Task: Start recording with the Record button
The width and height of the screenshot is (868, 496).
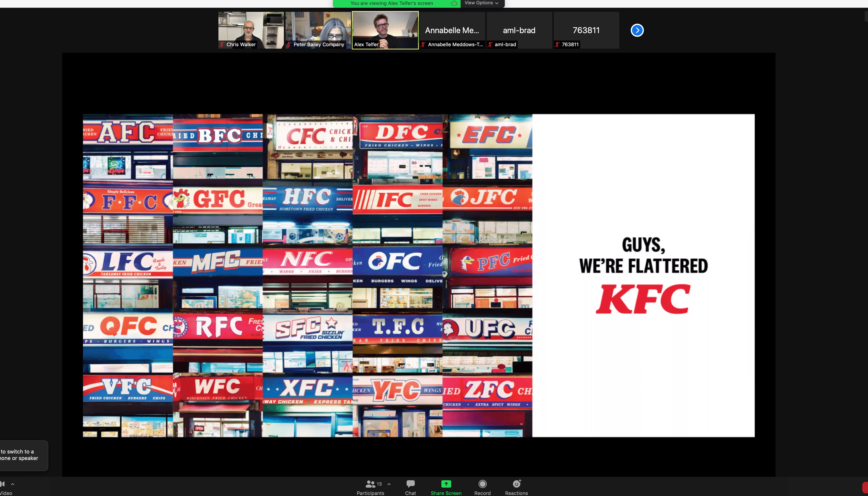Action: (x=482, y=487)
